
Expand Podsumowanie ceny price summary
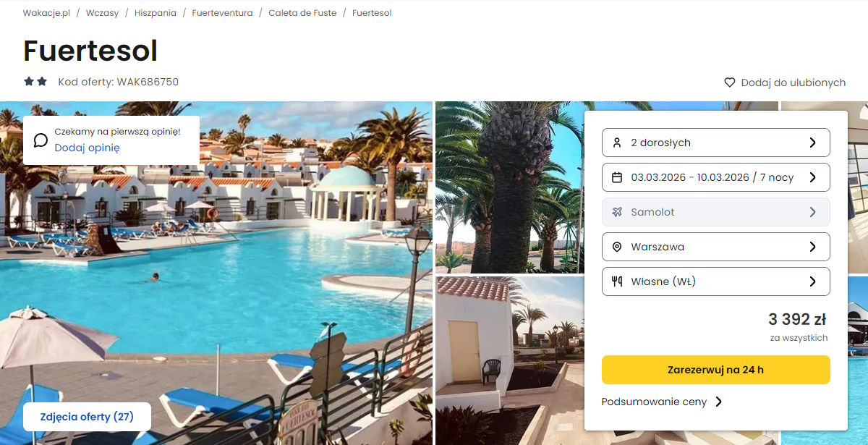(662, 402)
